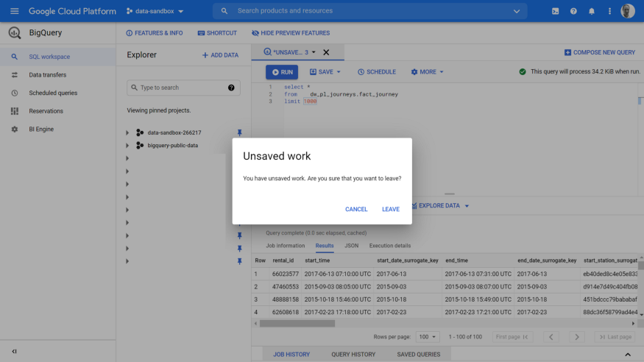Go to First page of results
The image size is (644, 362).
coord(512,337)
